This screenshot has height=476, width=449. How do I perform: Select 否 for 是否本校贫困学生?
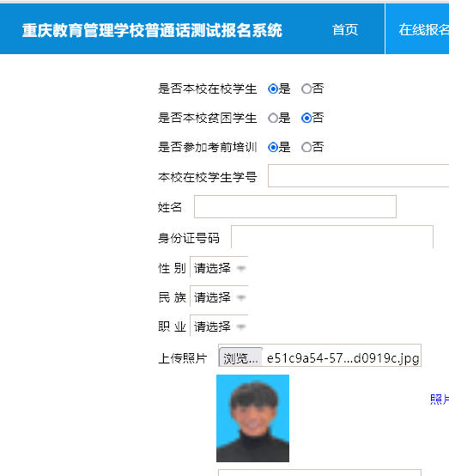[306, 118]
